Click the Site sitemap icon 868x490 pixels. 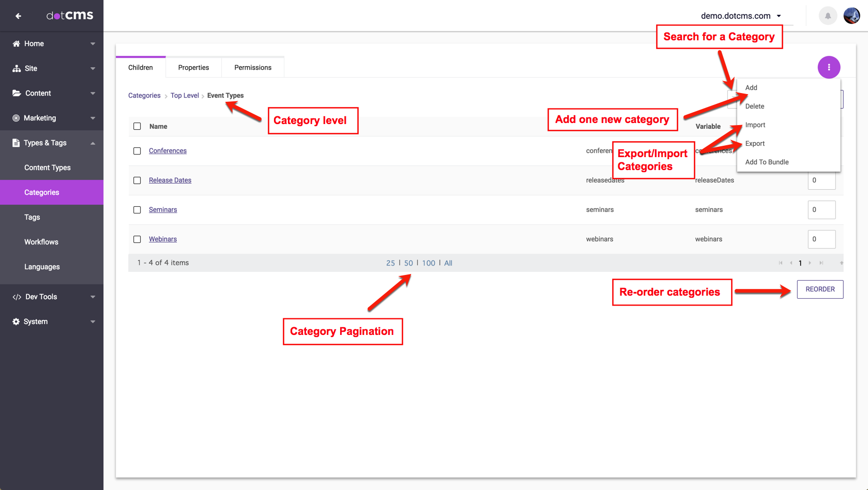point(17,69)
